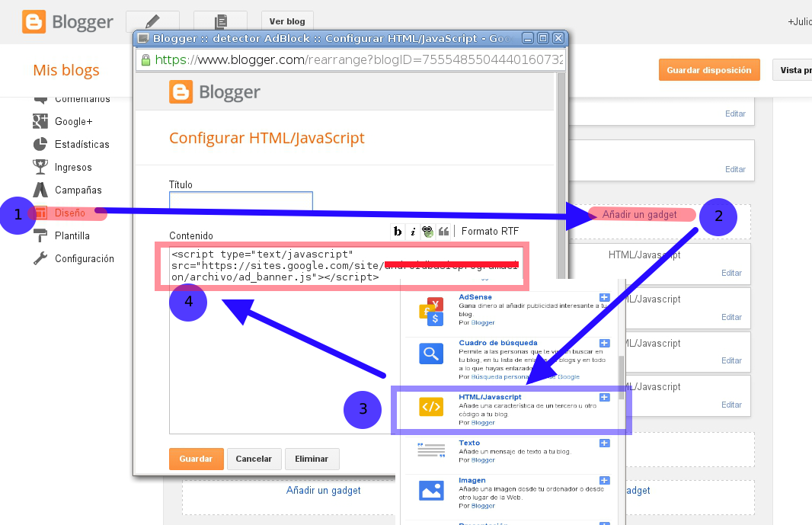This screenshot has height=525, width=812.
Task: Open Cuadro de búsqueda title link
Action: [x=498, y=343]
